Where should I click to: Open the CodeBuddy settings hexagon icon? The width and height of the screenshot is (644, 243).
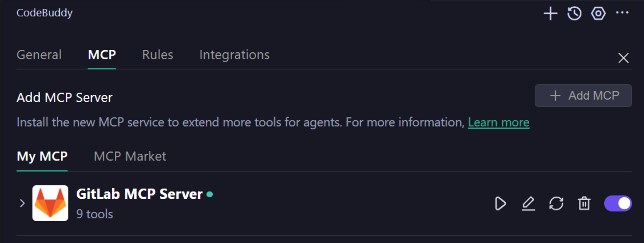click(x=598, y=14)
